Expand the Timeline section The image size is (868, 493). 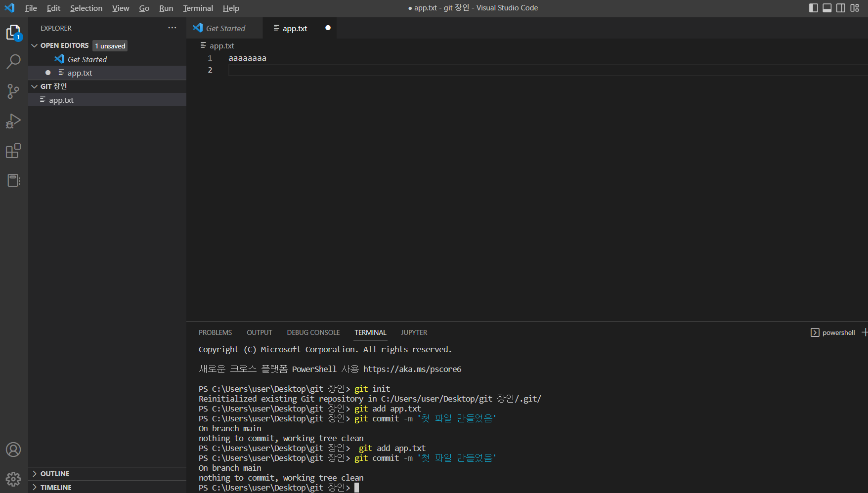[x=35, y=488]
